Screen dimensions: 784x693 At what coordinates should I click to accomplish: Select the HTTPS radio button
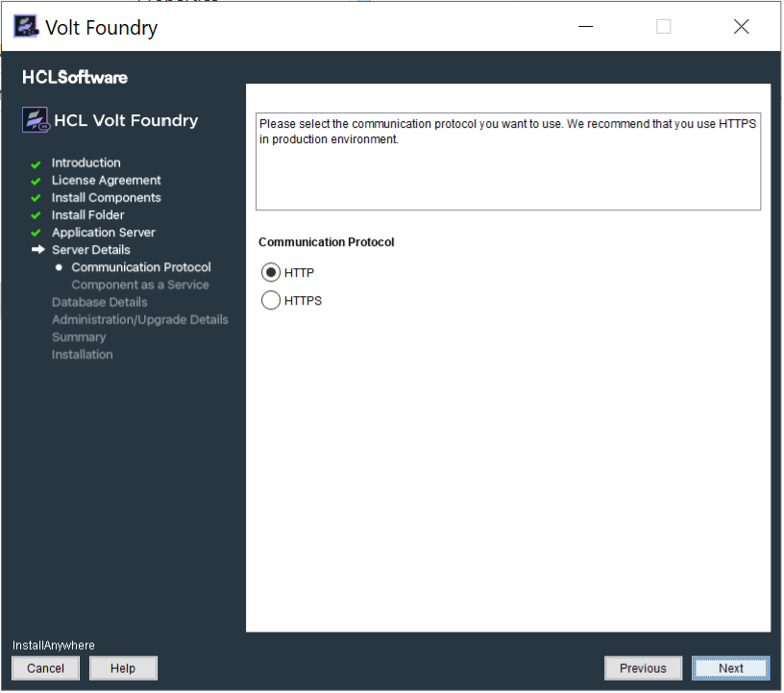271,301
